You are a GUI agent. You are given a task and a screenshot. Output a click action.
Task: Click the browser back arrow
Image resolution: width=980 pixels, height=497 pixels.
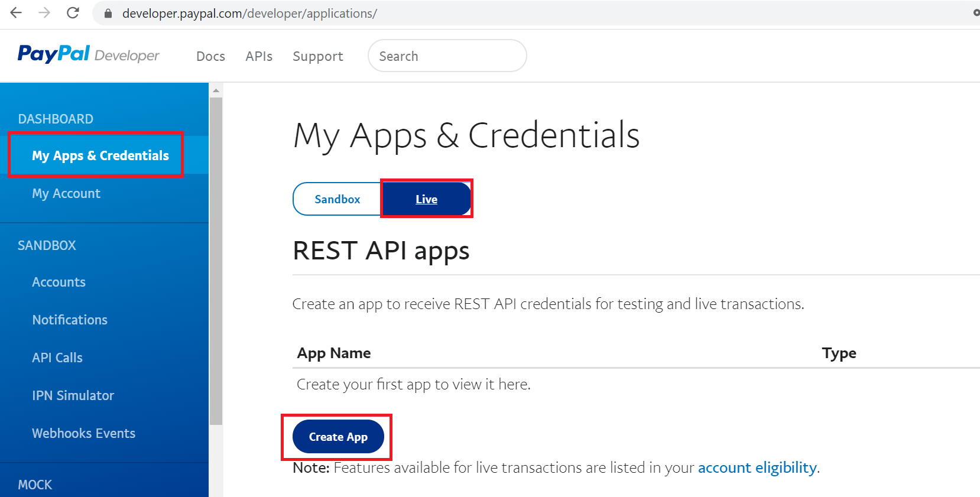click(16, 12)
